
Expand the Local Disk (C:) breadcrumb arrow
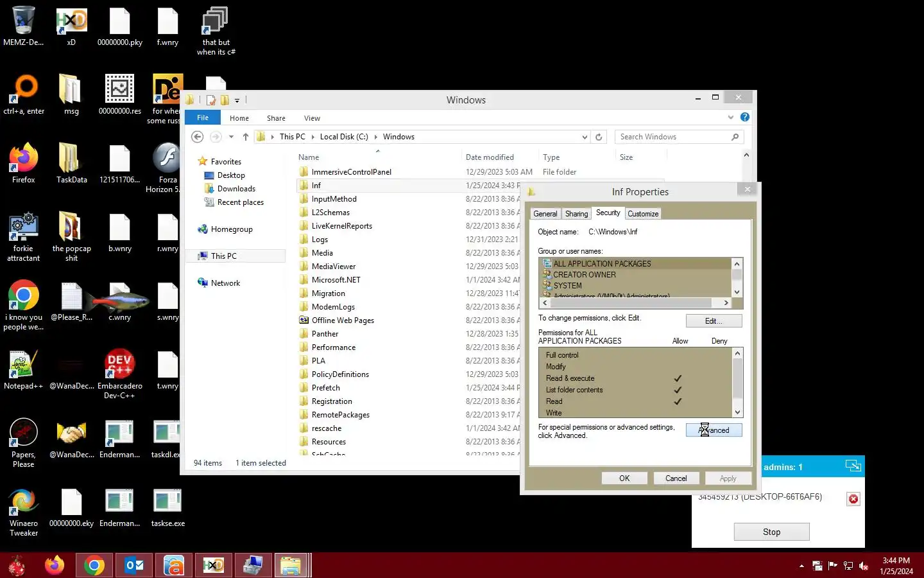[x=376, y=137]
